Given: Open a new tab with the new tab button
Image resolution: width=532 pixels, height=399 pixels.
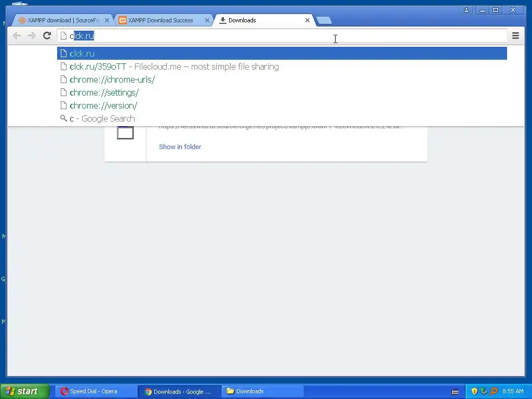Looking at the screenshot, I should click(x=324, y=20).
